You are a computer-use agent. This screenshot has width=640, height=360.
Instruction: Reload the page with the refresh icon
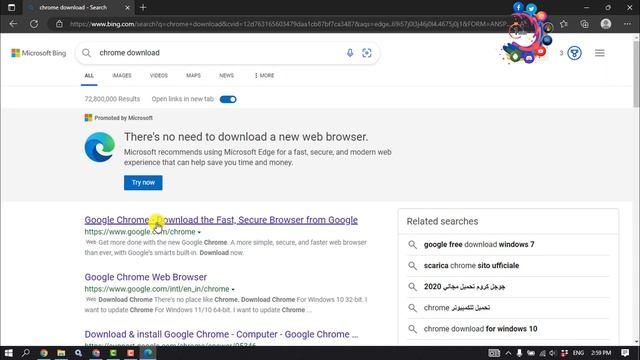click(34, 24)
